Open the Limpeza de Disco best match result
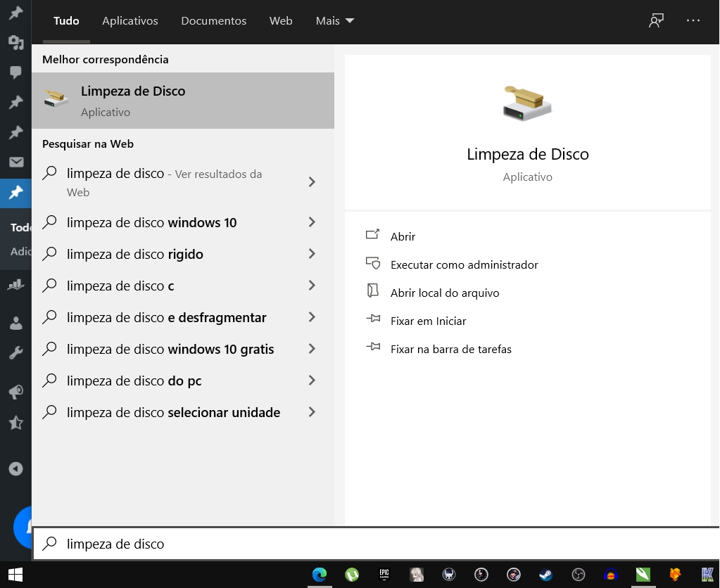Screen dimensions: 720x588 click(x=183, y=101)
